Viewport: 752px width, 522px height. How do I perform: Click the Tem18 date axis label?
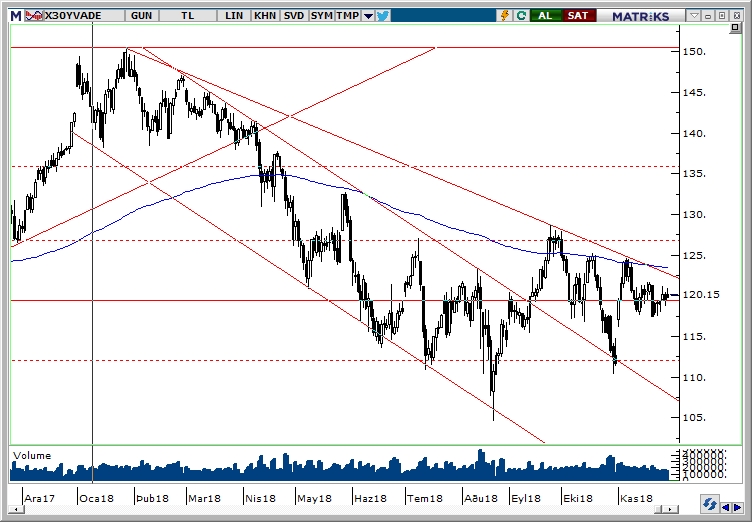(x=424, y=498)
